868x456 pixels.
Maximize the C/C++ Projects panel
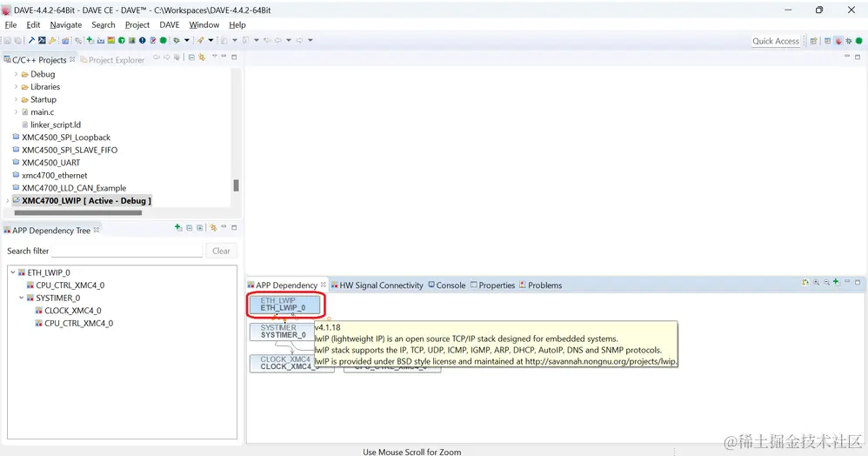(x=234, y=57)
